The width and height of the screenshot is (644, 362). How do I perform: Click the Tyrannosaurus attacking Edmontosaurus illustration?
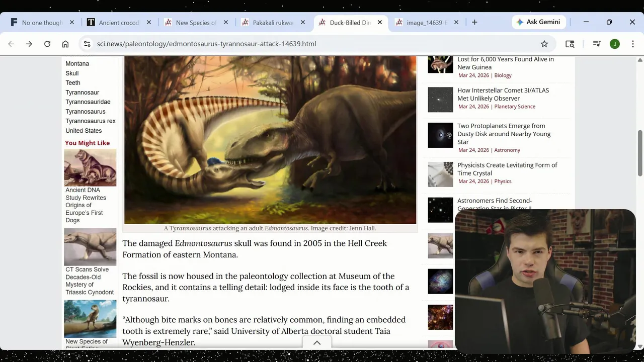(x=270, y=140)
